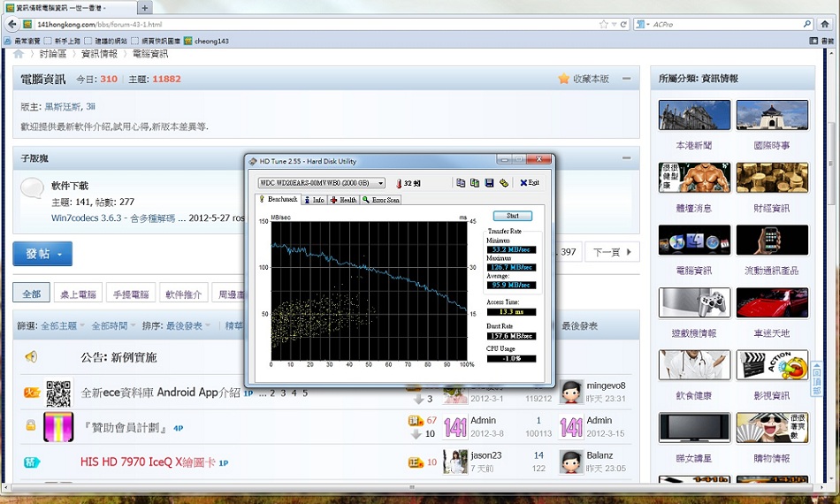The width and height of the screenshot is (840, 504).
Task: Copy screenshot icon in HD Tune toolbar
Action: [x=475, y=183]
